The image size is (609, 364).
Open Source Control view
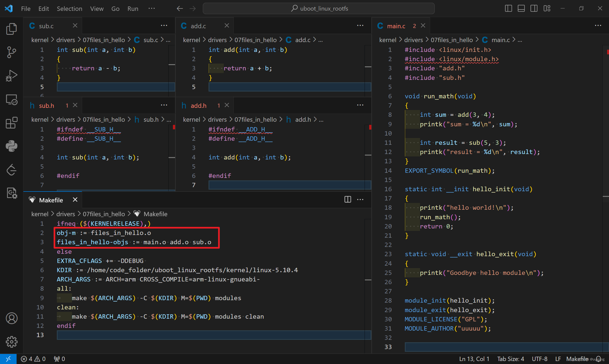point(11,52)
